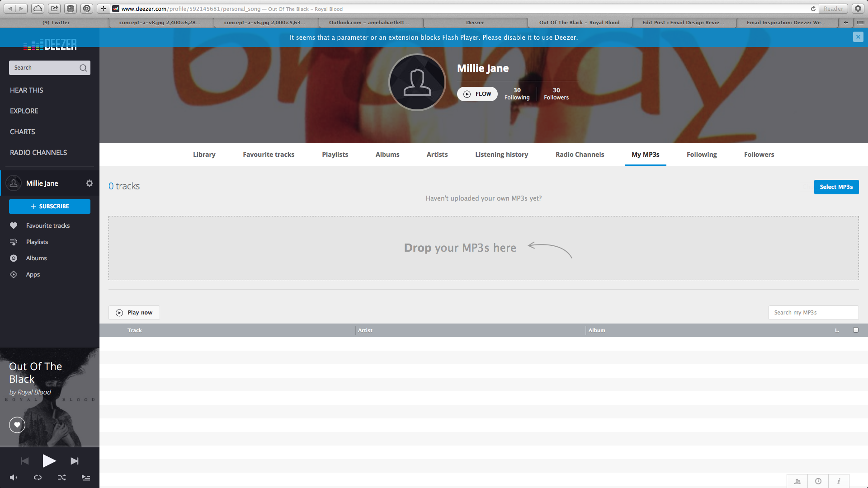Image resolution: width=868 pixels, height=488 pixels.
Task: Open friends activity with the people icon
Action: [x=797, y=481]
